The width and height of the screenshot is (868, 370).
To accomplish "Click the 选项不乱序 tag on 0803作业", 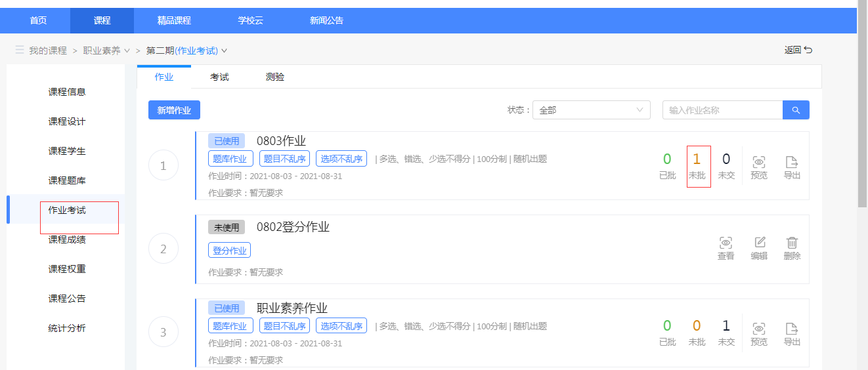I will point(341,159).
